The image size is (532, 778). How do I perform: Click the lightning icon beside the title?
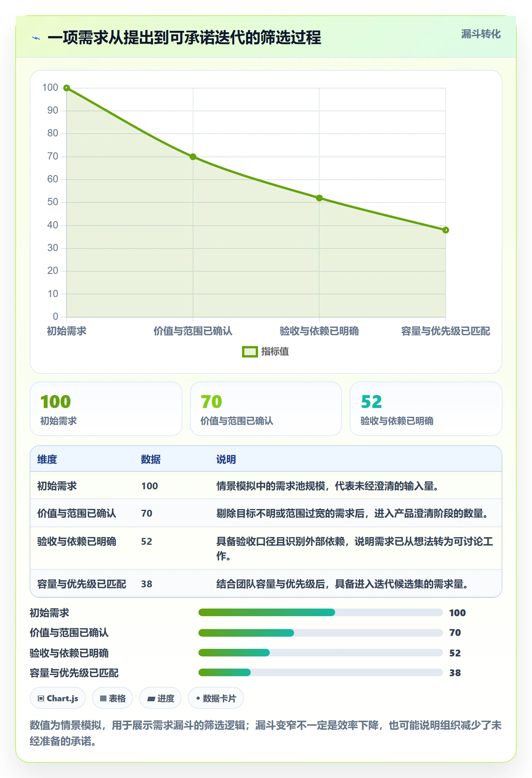pyautogui.click(x=36, y=38)
